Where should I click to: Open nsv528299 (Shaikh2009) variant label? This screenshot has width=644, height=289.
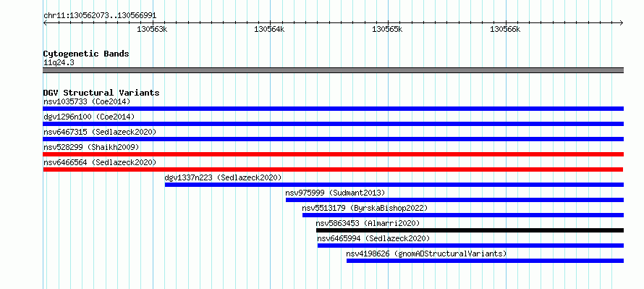91,147
